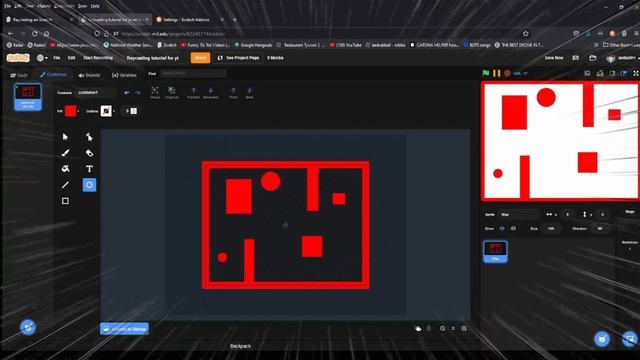Select the Text tool
The height and width of the screenshot is (360, 640).
tap(89, 169)
